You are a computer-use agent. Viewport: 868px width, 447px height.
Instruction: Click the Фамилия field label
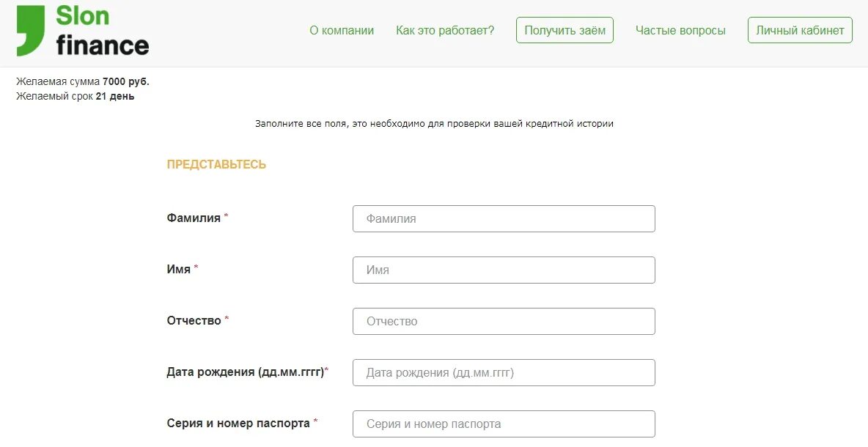pos(194,218)
